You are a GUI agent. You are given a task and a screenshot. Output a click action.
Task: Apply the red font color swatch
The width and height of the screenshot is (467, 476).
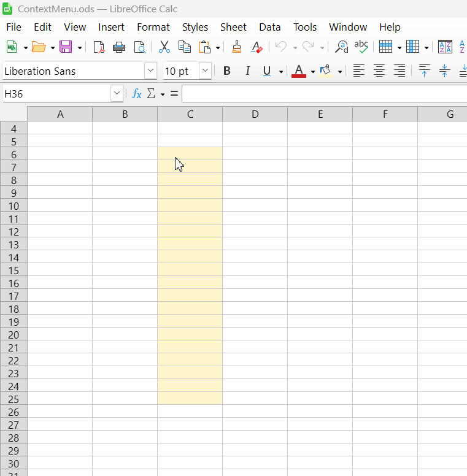299,71
